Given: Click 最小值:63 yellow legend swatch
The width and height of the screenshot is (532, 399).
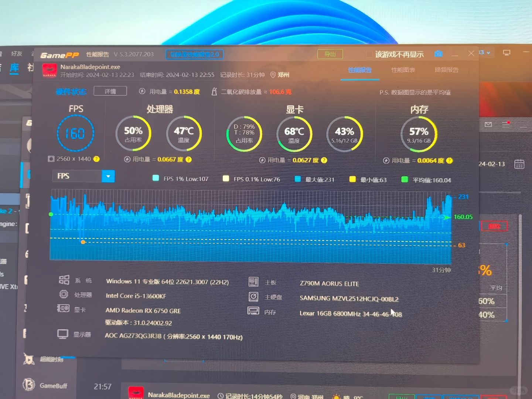Looking at the screenshot, I should tap(352, 179).
